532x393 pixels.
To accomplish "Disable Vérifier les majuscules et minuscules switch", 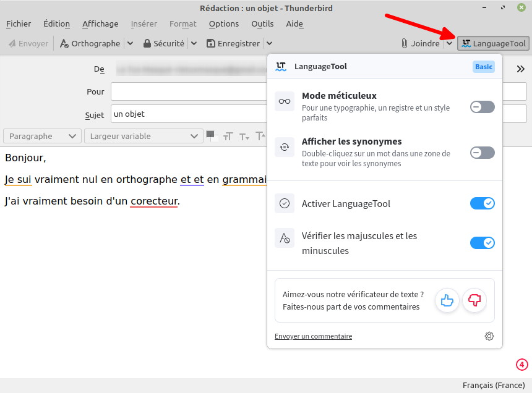I will coord(482,243).
